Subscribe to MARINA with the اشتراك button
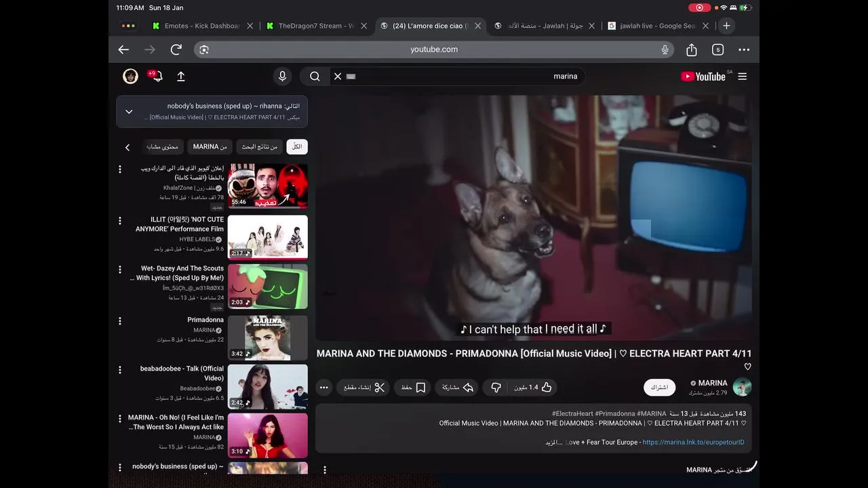The image size is (868, 488). (x=659, y=388)
